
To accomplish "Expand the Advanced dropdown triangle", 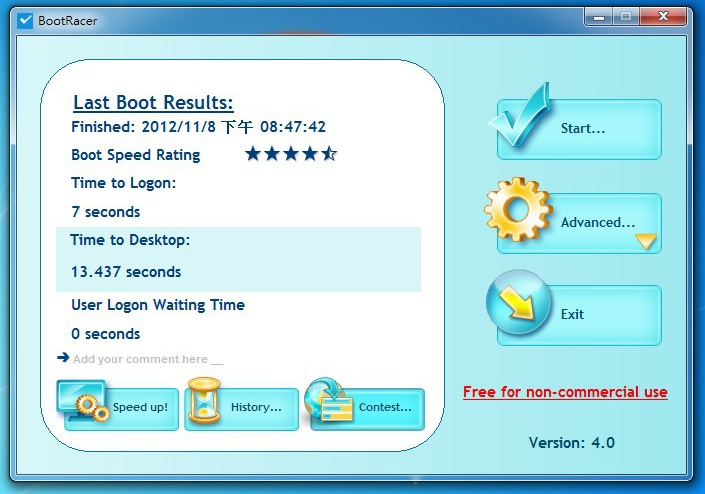I will coord(646,241).
